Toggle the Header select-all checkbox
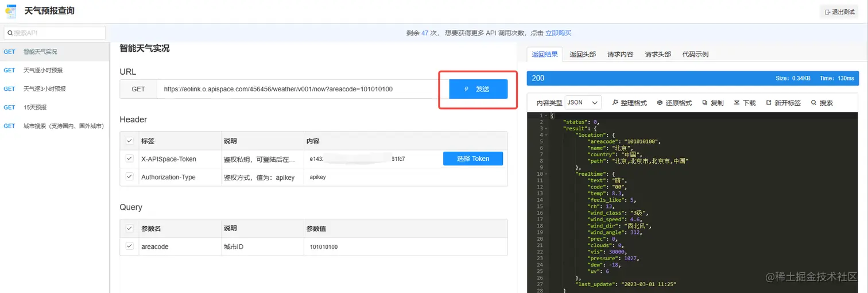The image size is (868, 293). (129, 140)
